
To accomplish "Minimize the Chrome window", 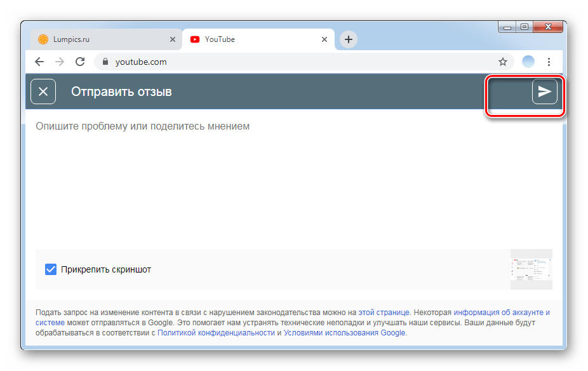I will click(x=507, y=27).
